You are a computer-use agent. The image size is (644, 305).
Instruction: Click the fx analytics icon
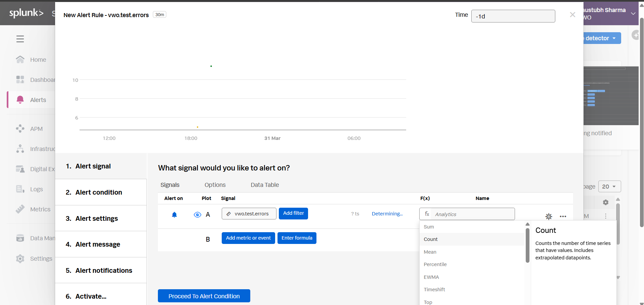point(427,214)
